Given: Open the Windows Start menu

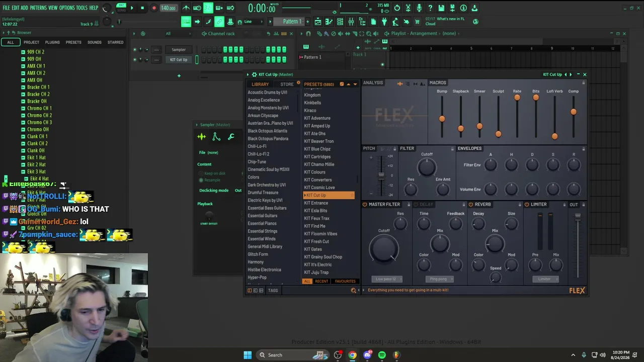Looking at the screenshot, I should [x=248, y=355].
